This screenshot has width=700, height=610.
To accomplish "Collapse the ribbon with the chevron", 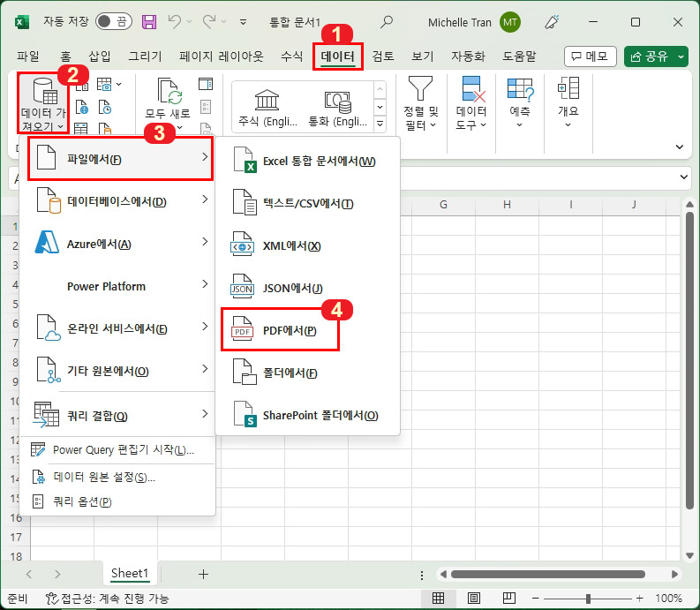I will point(680,147).
